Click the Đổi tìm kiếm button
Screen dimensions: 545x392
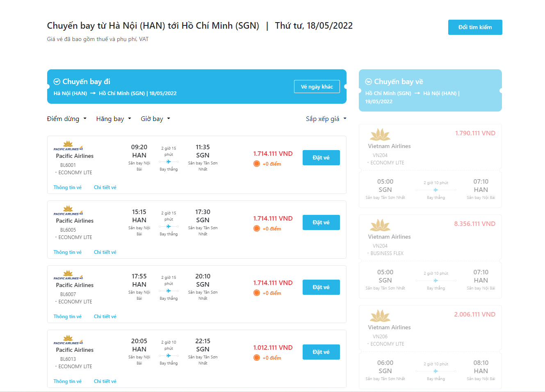[x=475, y=27]
